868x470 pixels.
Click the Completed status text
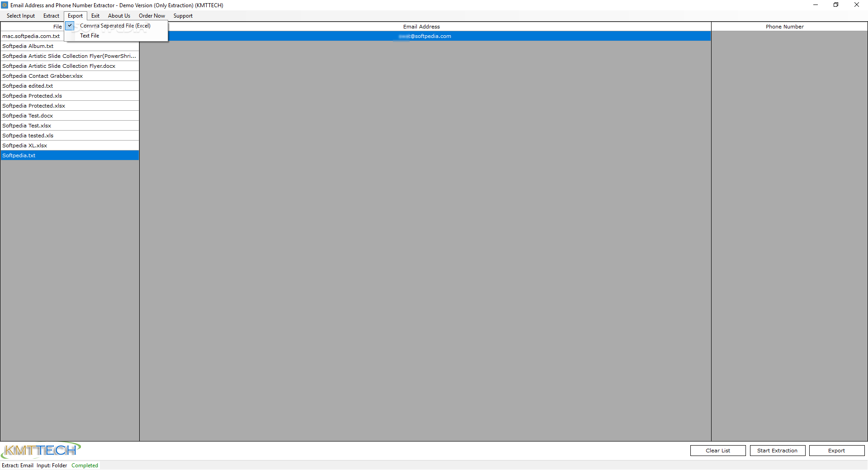(x=85, y=465)
